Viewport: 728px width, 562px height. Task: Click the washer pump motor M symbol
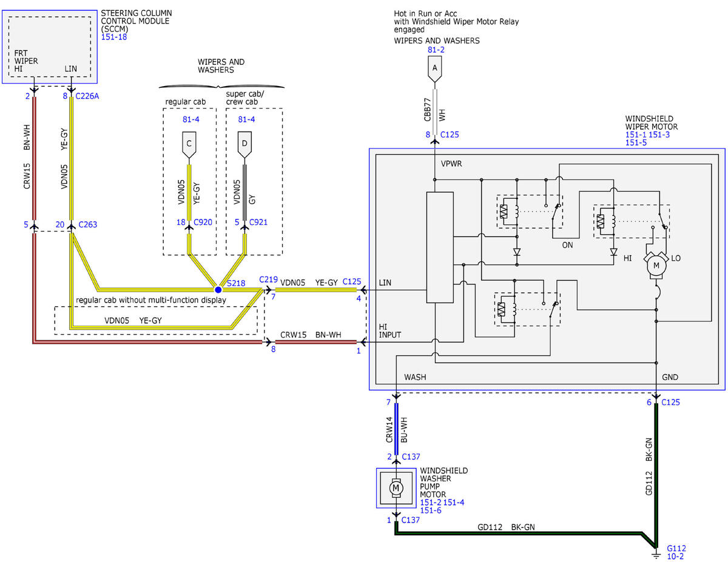pyautogui.click(x=396, y=488)
